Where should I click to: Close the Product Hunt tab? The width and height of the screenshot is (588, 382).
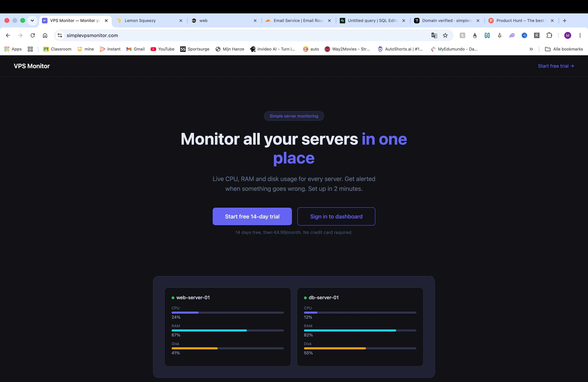coord(552,20)
